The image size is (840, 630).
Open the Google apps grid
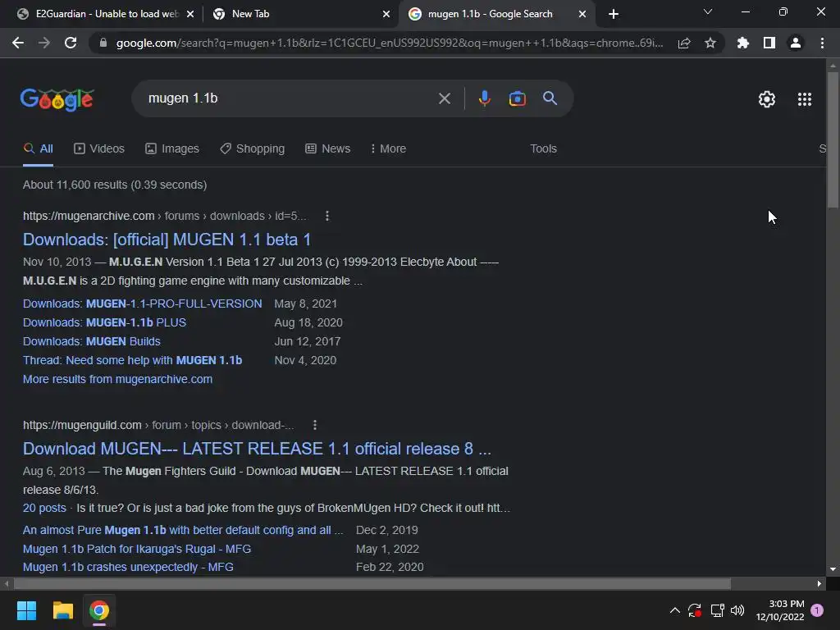[x=805, y=99]
